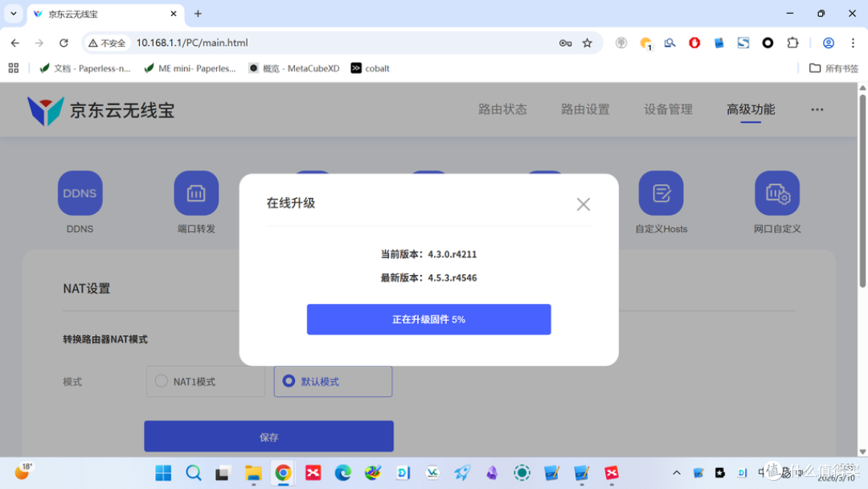Open the Windows Start menu

(163, 473)
